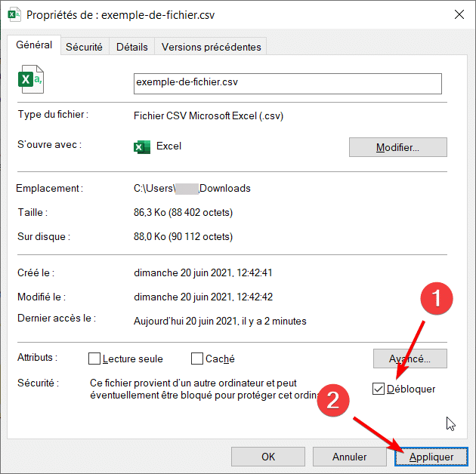Image resolution: width=476 pixels, height=474 pixels.
Task: Click the Emplacement path ending in Downloads
Action: 192,188
